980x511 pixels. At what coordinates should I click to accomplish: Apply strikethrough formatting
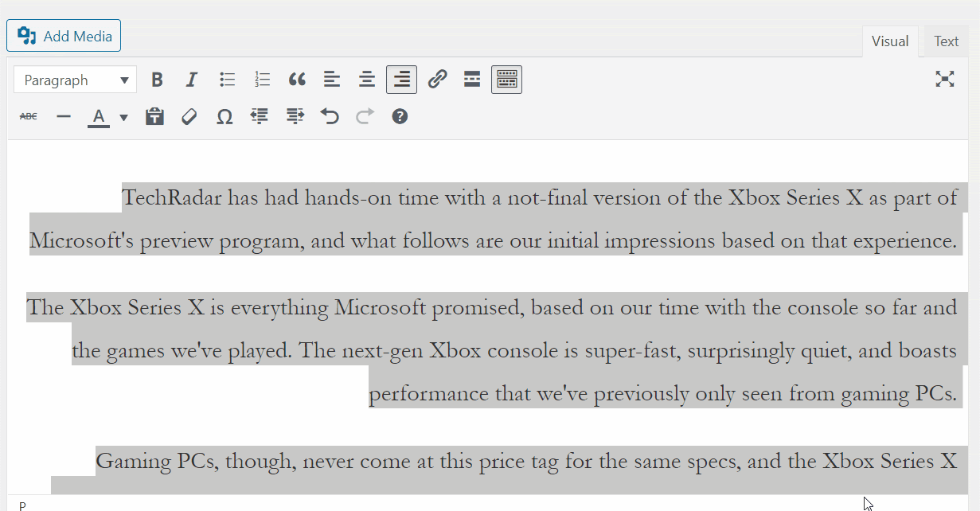(29, 117)
